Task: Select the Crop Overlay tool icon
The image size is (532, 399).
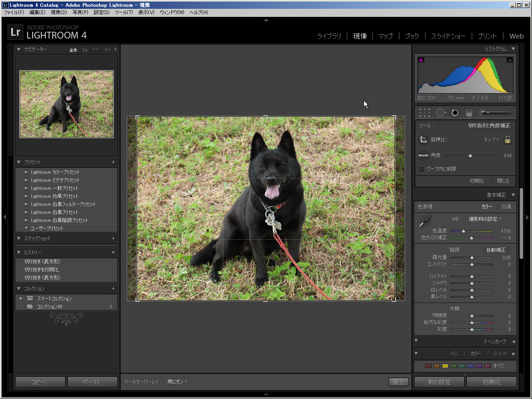Action: click(x=425, y=113)
